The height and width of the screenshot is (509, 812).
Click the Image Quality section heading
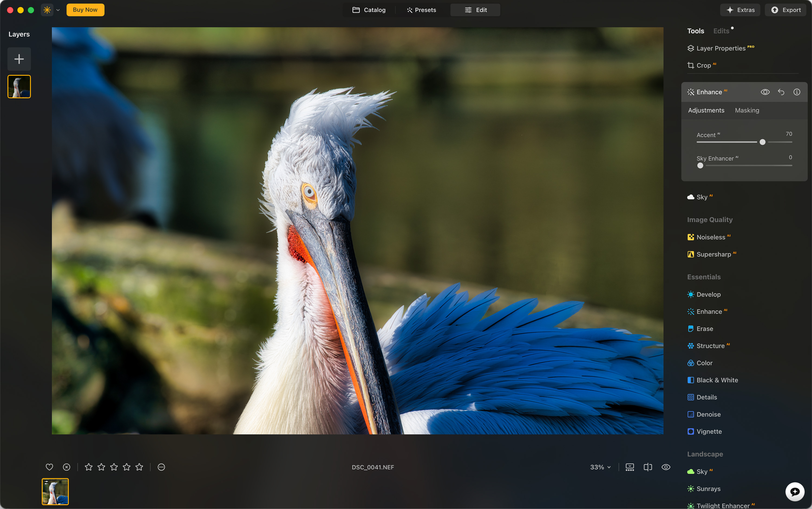(710, 220)
